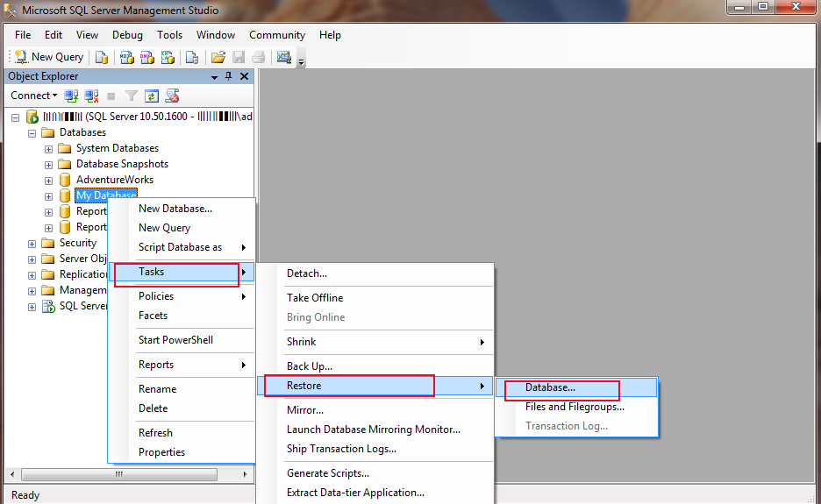Toggle auto-hide pin on Object Explorer
This screenshot has height=504, width=821.
[229, 76]
